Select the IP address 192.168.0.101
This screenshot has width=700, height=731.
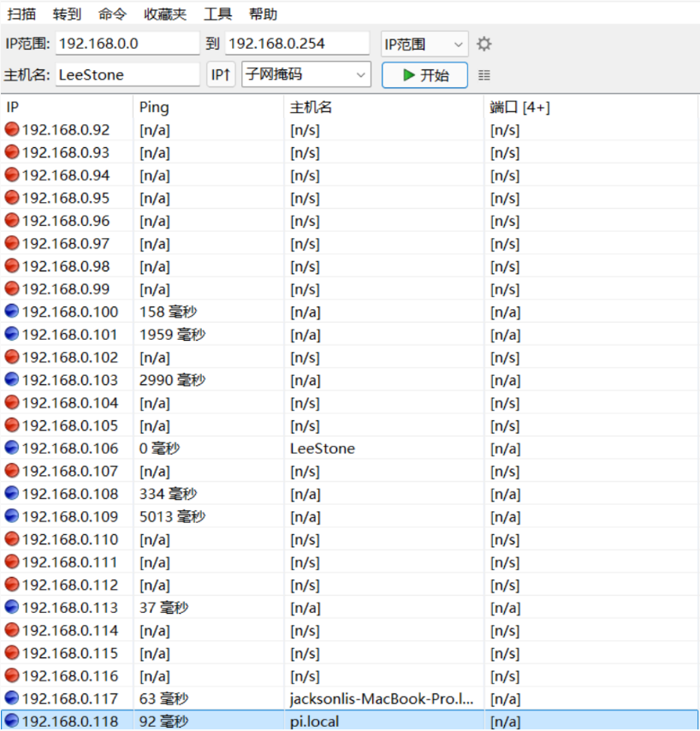(69, 335)
